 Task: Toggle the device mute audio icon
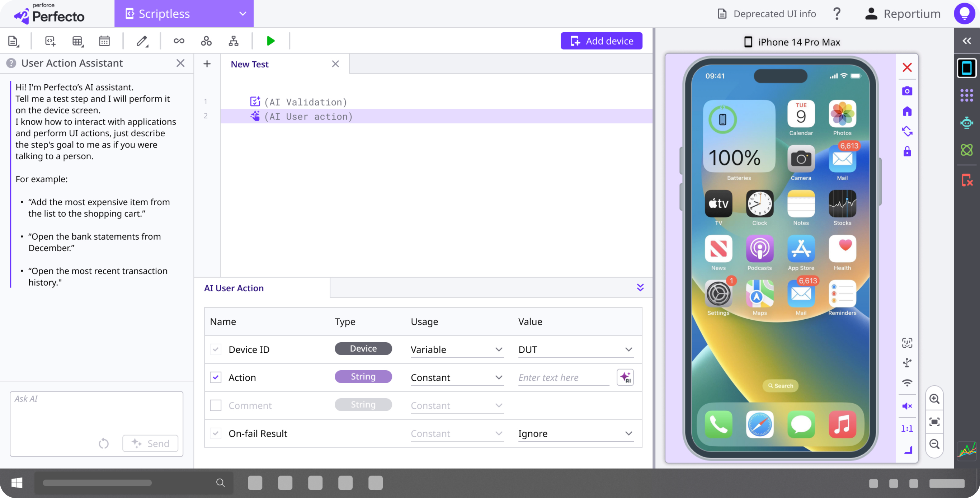tap(907, 406)
